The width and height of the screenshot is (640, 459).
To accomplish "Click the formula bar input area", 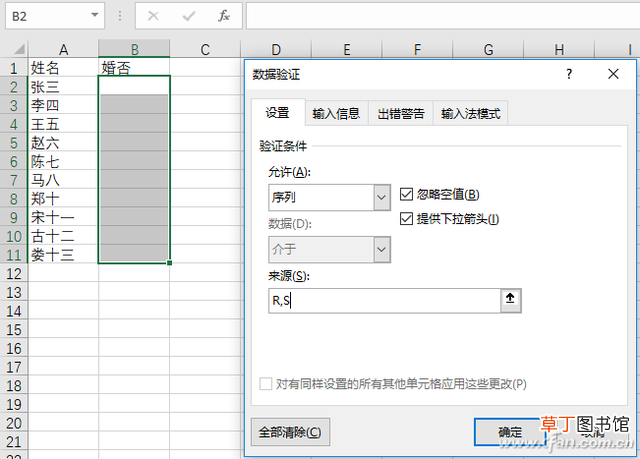I will 443,16.
